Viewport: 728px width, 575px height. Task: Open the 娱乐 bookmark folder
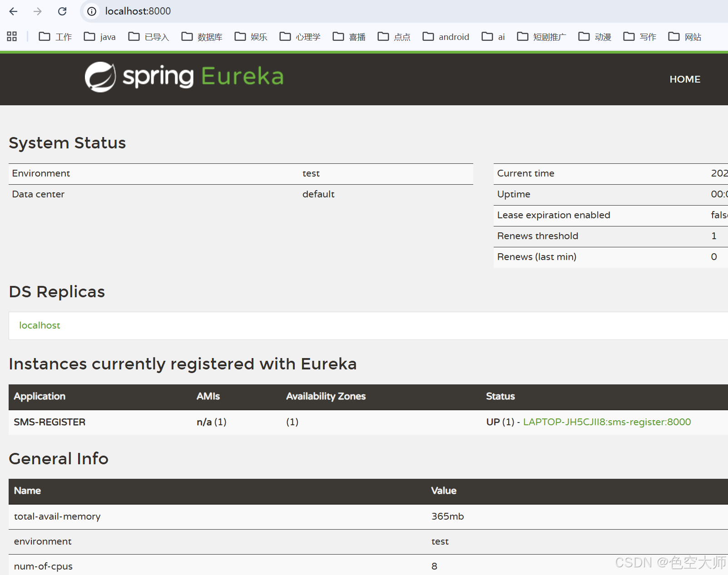(251, 36)
